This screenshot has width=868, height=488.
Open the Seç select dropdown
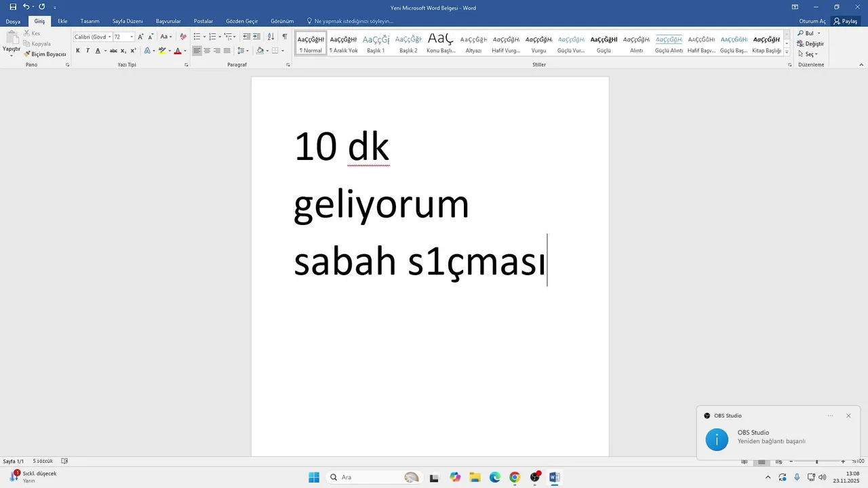808,54
